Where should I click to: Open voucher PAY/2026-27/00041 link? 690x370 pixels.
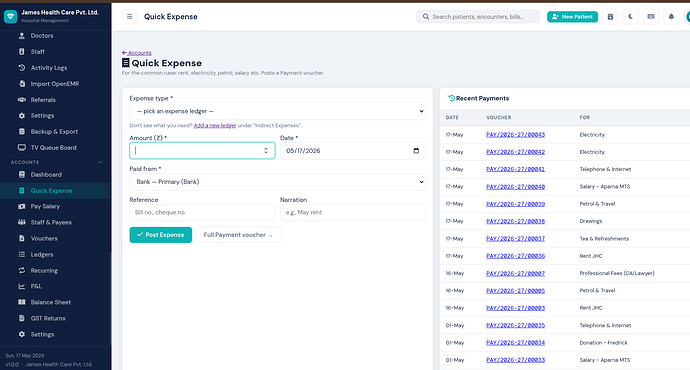pos(515,169)
